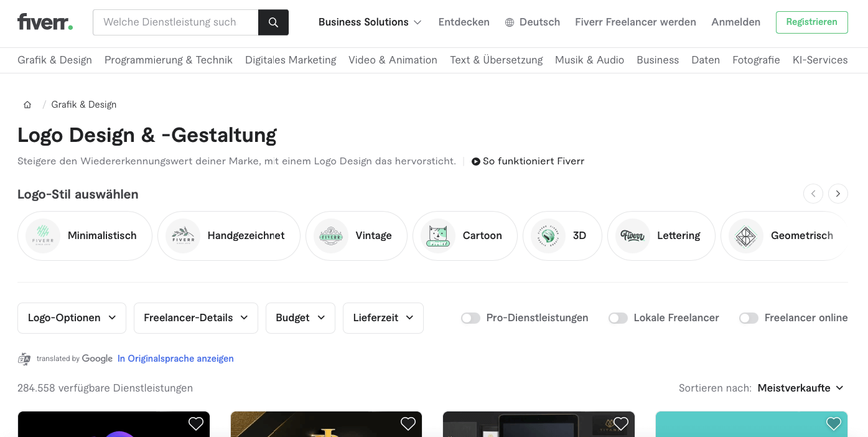The width and height of the screenshot is (868, 437).
Task: Open the Budget filter dropdown
Action: coord(301,318)
